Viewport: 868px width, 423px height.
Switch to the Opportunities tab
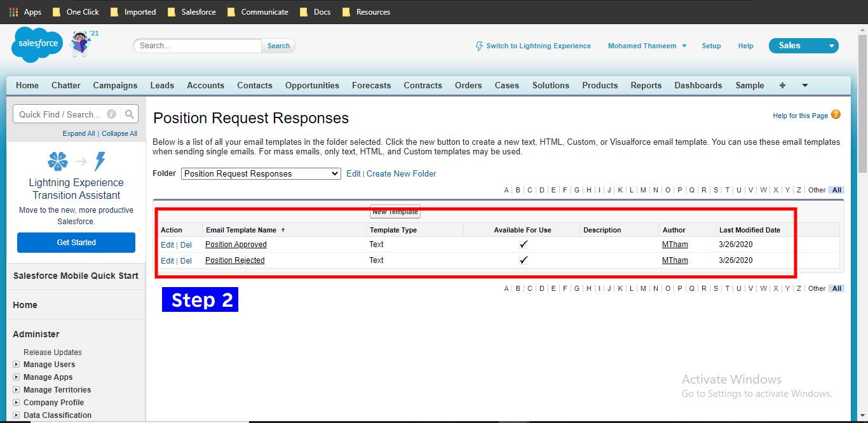pos(312,85)
